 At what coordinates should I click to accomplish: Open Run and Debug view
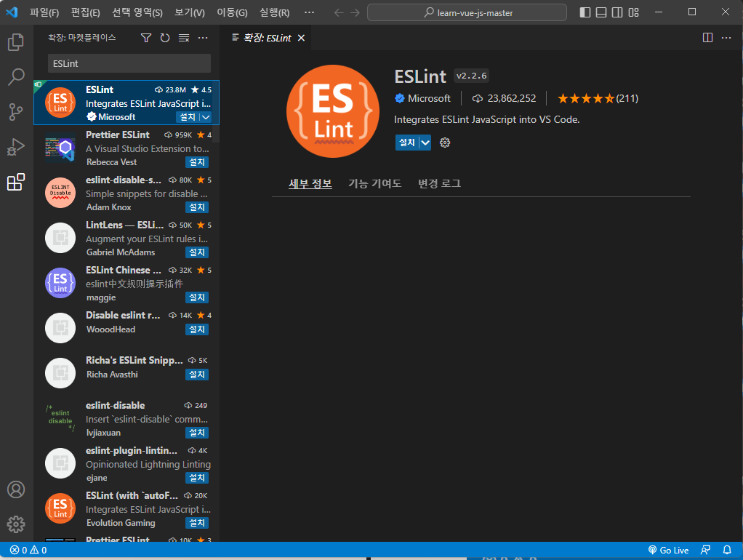click(x=16, y=147)
